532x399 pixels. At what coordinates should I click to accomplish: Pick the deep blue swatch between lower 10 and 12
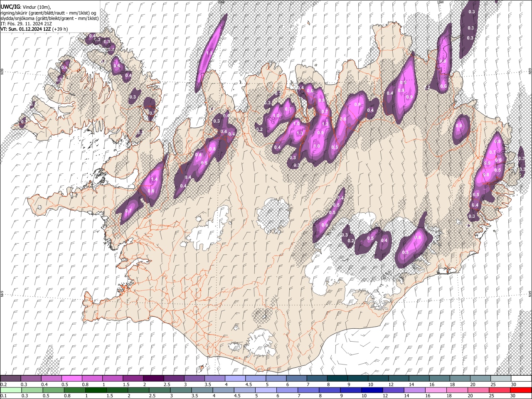click(x=372, y=390)
